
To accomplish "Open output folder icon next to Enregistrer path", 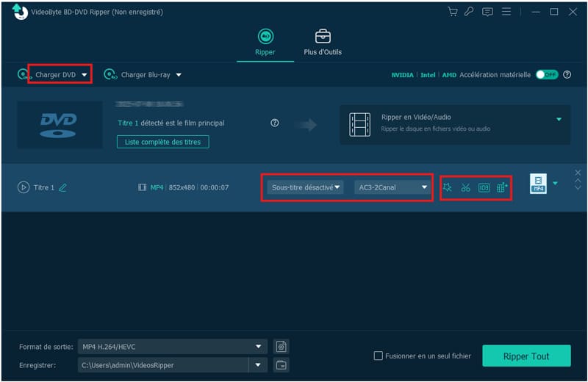I will (280, 365).
